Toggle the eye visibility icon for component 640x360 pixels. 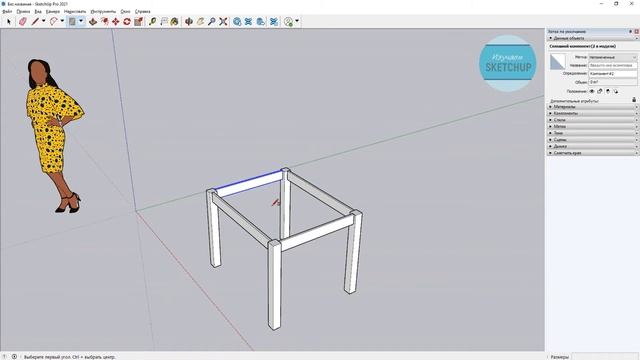[592, 91]
